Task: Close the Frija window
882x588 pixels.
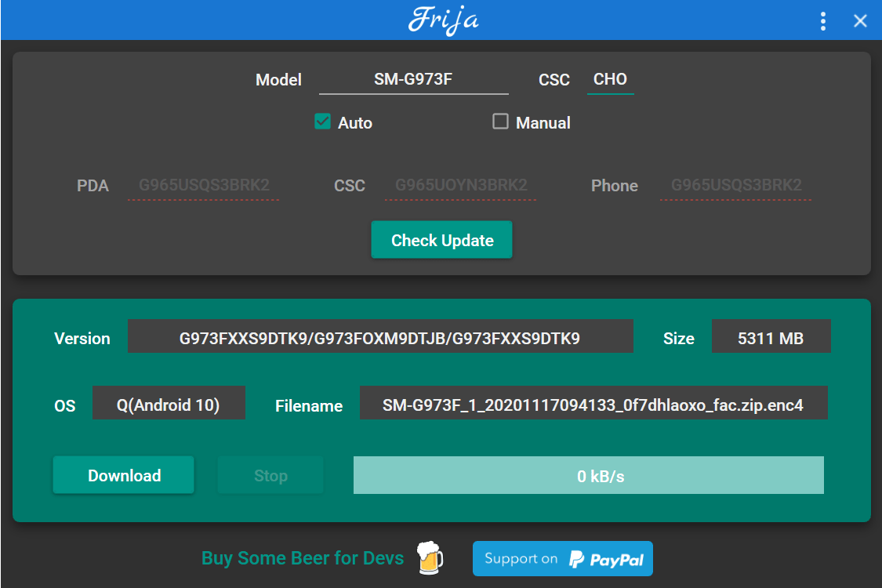Action: click(860, 21)
